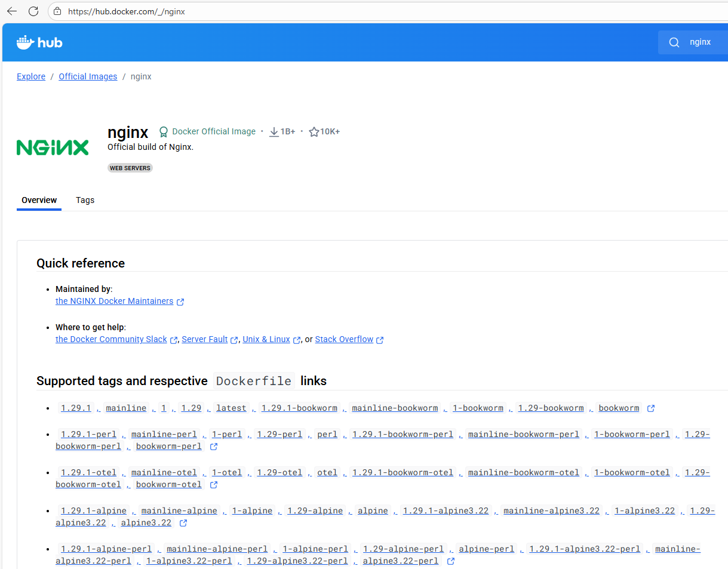Screen dimensions: 728x569
Task: Switch to the Overview tab
Action: pyautogui.click(x=39, y=200)
